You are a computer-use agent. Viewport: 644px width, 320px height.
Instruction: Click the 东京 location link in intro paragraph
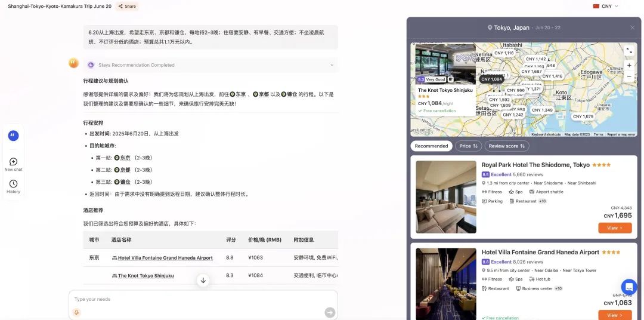(238, 94)
